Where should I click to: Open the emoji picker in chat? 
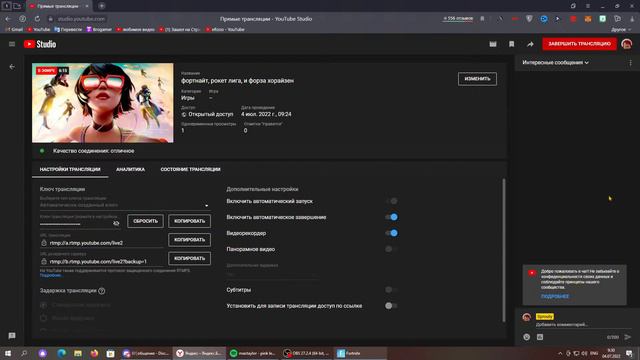[527, 337]
